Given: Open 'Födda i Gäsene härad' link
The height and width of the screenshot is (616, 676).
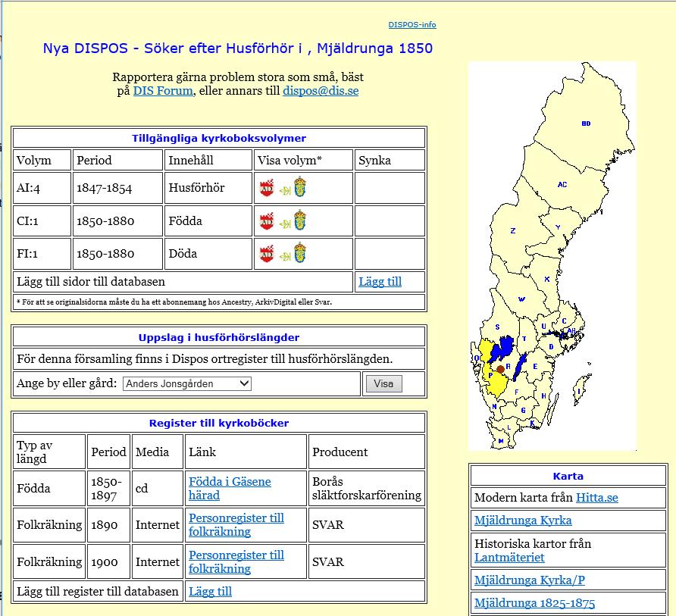Looking at the screenshot, I should 230,488.
